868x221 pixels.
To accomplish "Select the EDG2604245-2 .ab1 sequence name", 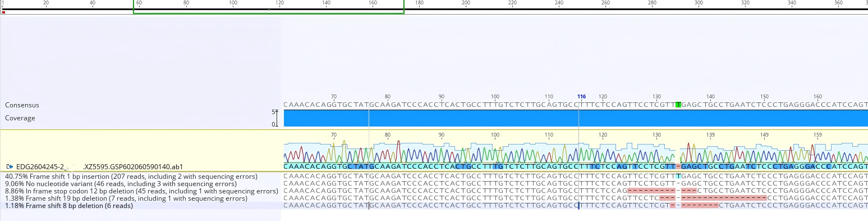I will [99, 166].
